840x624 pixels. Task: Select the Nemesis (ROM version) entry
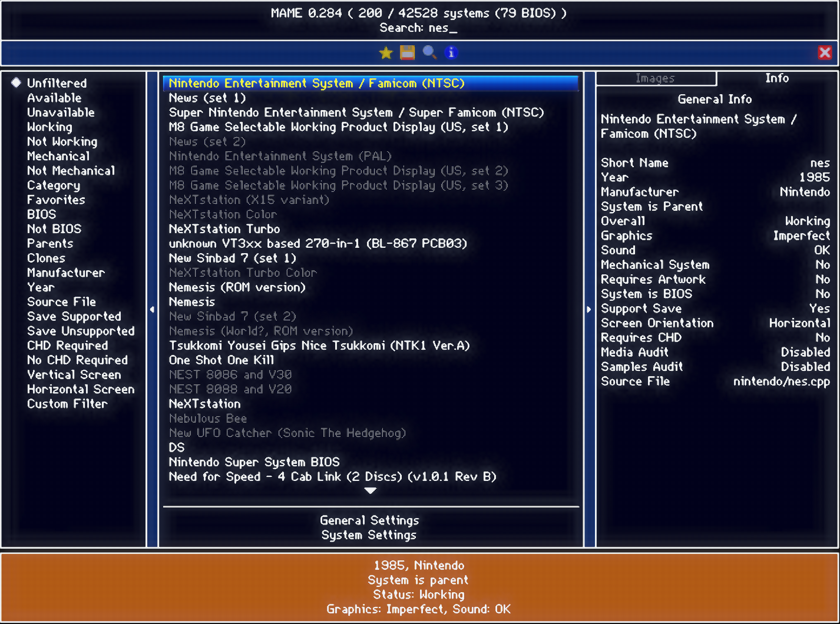pos(237,287)
